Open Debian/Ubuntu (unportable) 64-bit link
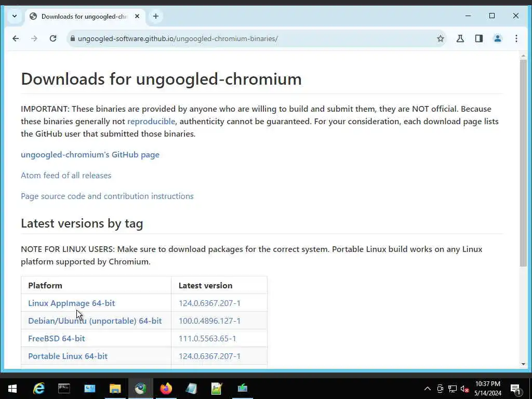532x399 pixels. 95,321
